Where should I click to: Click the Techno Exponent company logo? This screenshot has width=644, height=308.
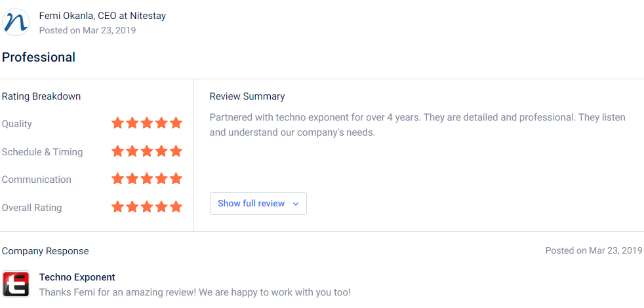(x=16, y=284)
